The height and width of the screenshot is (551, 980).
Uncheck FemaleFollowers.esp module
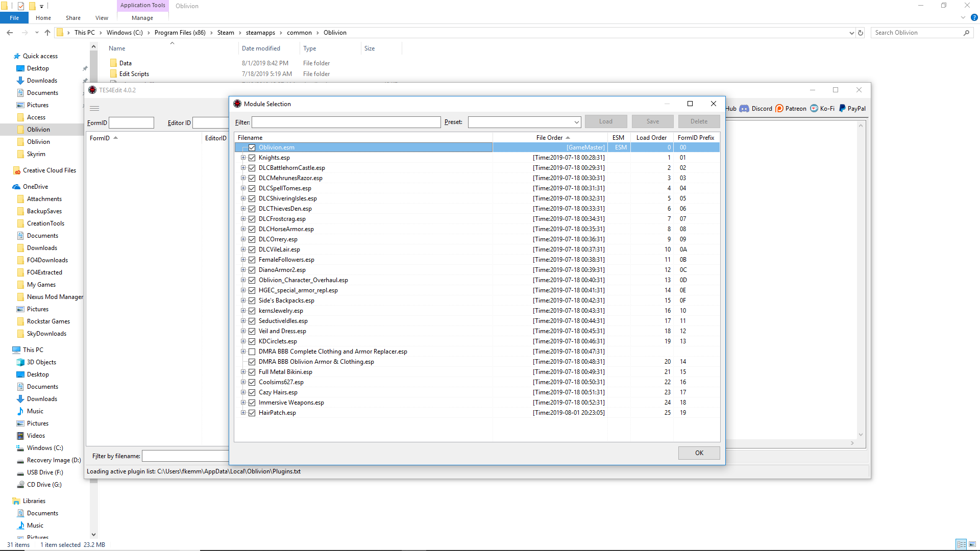(252, 260)
